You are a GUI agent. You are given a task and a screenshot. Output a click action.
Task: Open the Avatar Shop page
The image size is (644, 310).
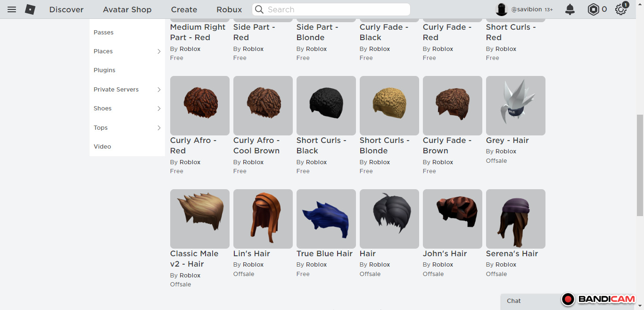(127, 9)
